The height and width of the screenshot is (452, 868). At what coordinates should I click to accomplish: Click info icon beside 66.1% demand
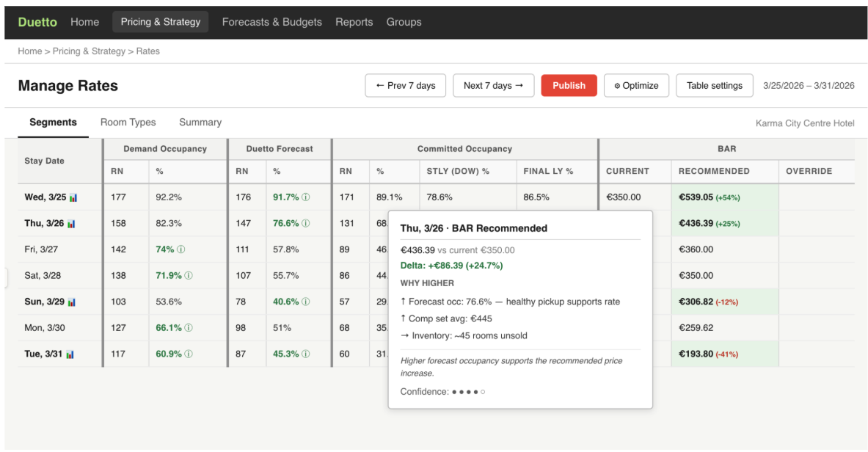189,328
